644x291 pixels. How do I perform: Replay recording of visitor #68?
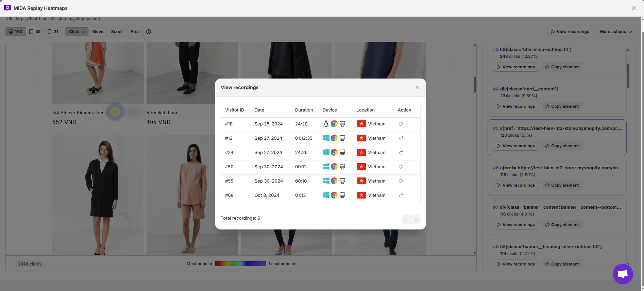[401, 195]
